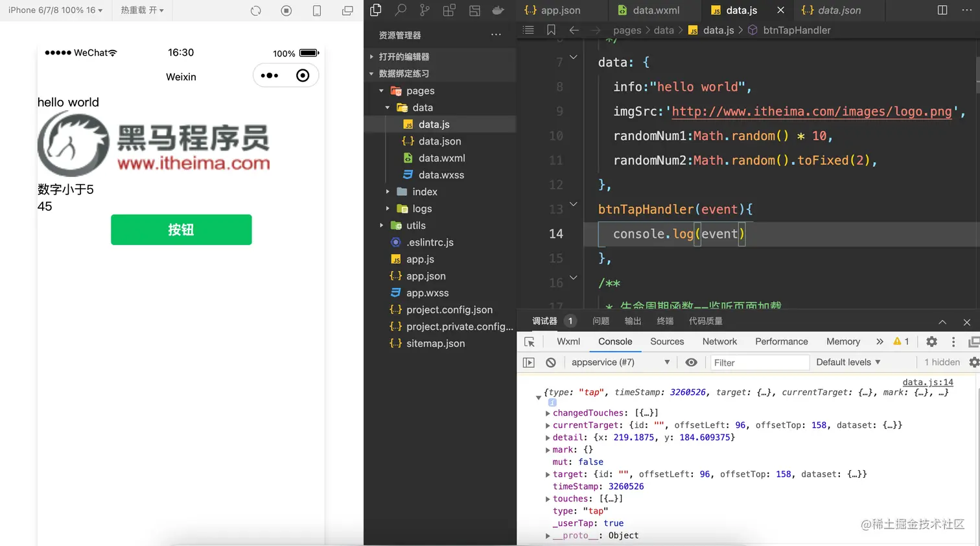This screenshot has width=980, height=546.
Task: Open the devtools kebab menu
Action: [x=953, y=342]
